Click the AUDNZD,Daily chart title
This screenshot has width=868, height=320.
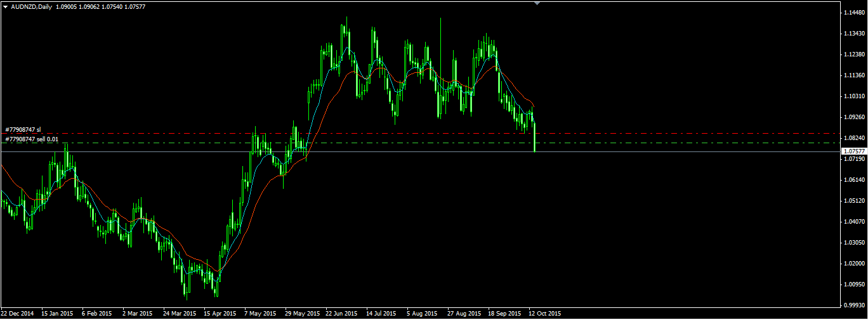click(x=32, y=6)
